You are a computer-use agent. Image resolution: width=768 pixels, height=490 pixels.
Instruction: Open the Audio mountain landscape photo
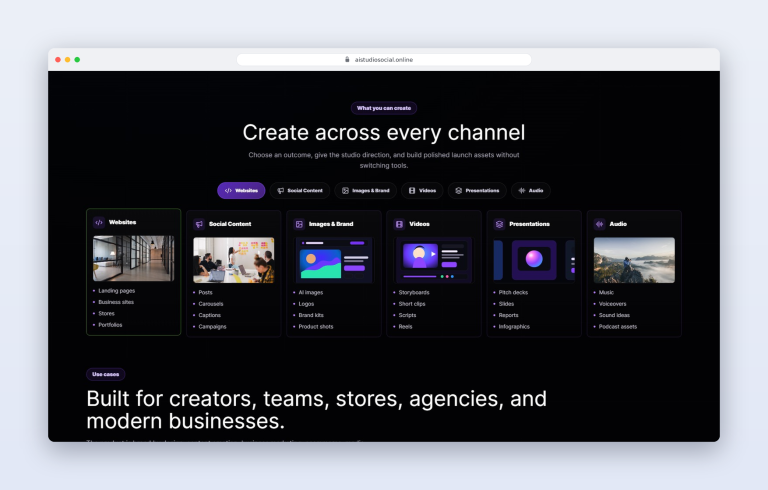(634, 260)
